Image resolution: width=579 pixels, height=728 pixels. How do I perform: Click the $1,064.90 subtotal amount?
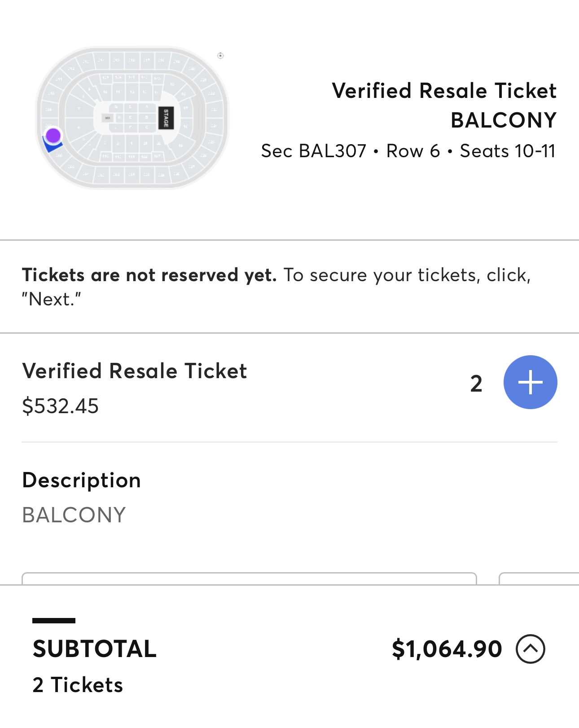447,649
